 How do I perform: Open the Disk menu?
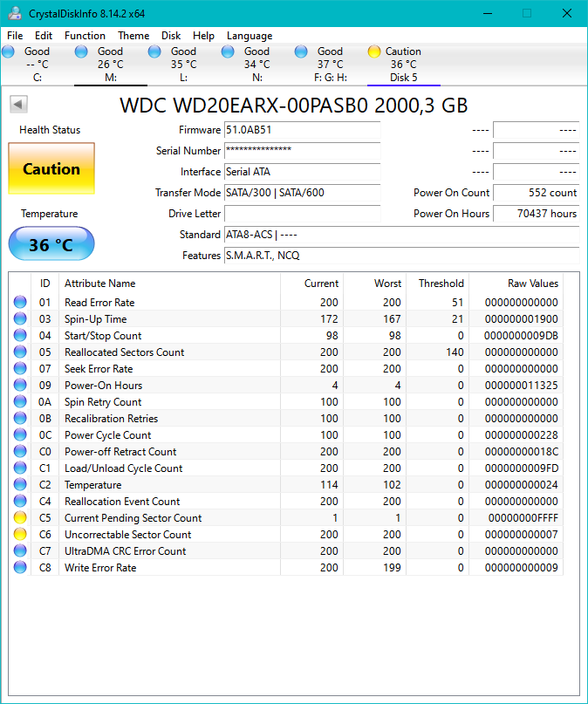171,36
